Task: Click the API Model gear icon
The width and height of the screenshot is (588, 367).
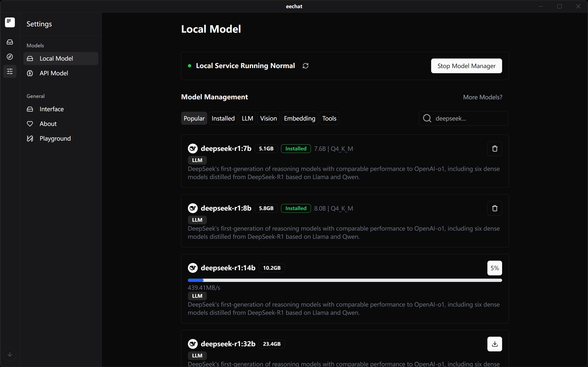Action: tap(30, 73)
